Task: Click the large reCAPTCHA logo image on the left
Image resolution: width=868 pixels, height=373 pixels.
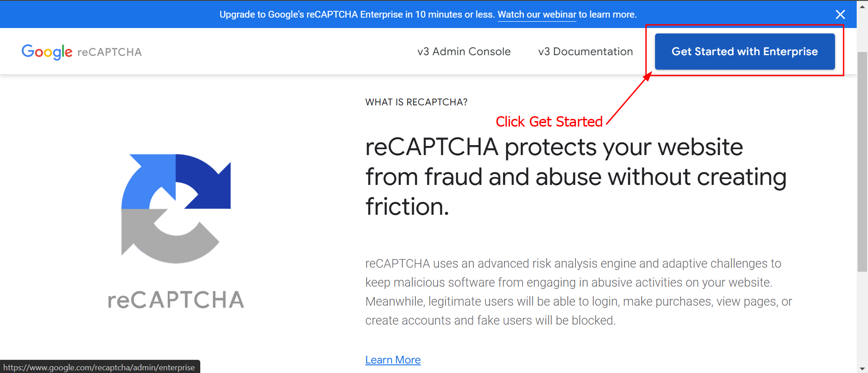Action: coord(175,206)
